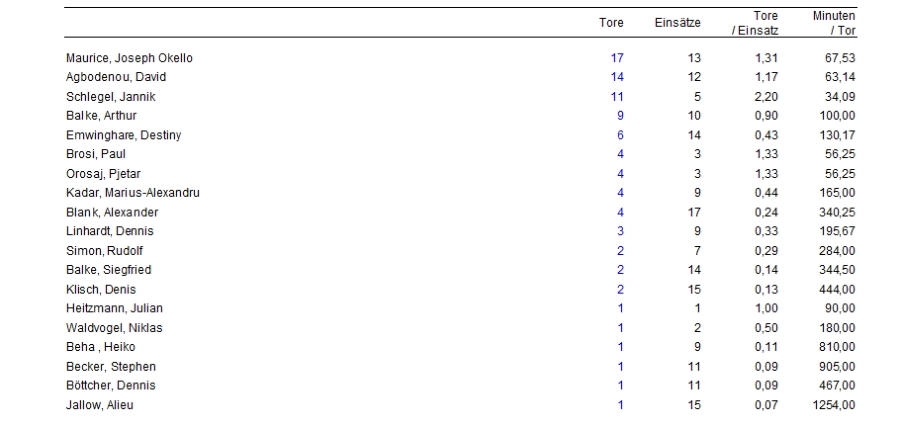Open the blue goal count 17 for Maurice
The height and width of the screenshot is (430, 900).
coord(617,58)
